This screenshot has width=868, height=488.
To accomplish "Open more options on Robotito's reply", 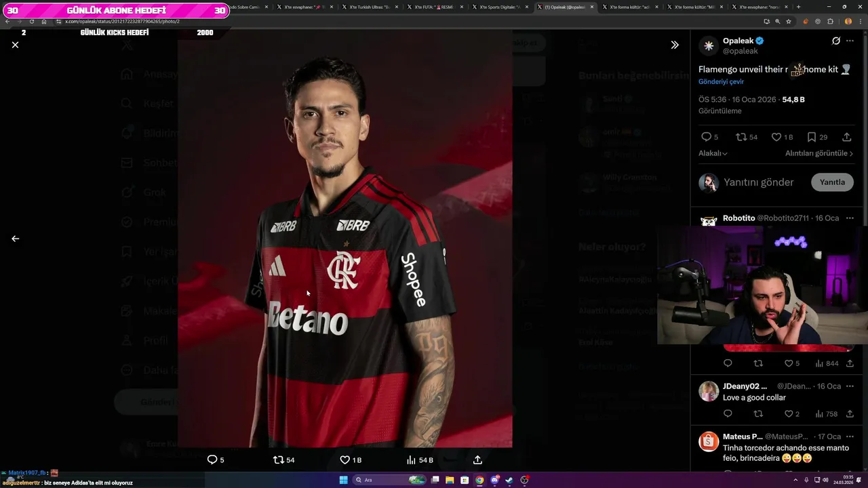I will pos(850,218).
